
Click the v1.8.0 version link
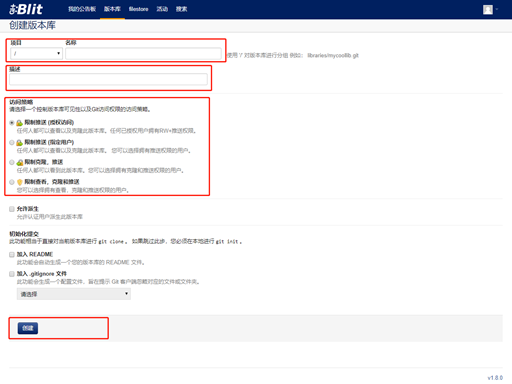[x=495, y=378]
